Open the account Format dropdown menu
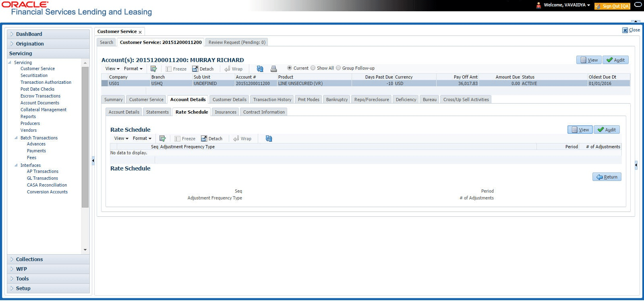The width and height of the screenshot is (644, 301). pos(133,69)
